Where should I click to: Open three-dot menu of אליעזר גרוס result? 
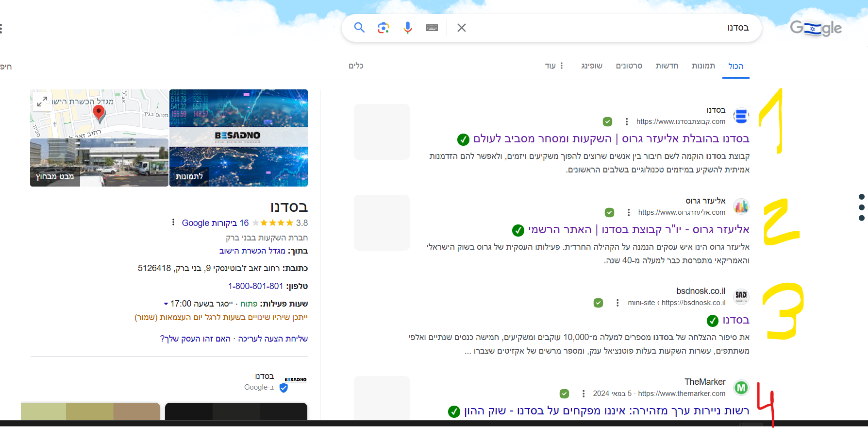pyautogui.click(x=629, y=212)
